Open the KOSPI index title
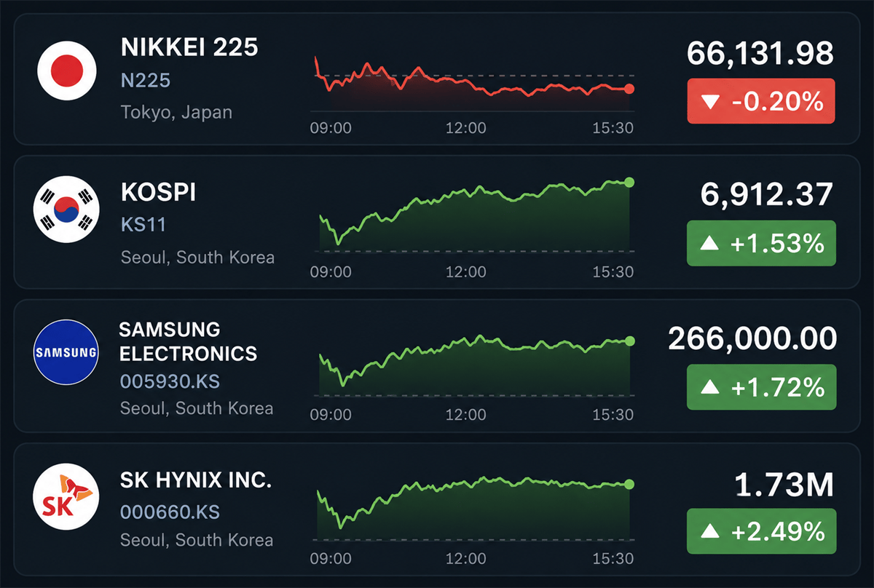874x588 pixels. point(158,193)
